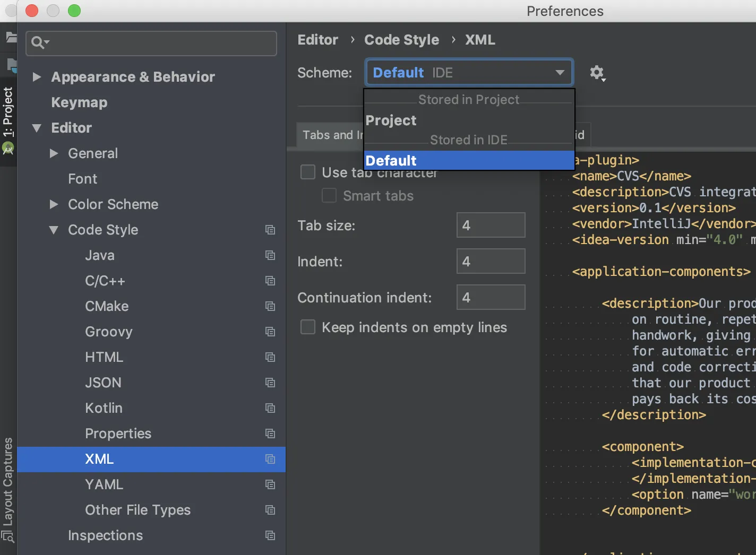This screenshot has height=555, width=756.
Task: Click project-level icon next to Java
Action: 270,255
